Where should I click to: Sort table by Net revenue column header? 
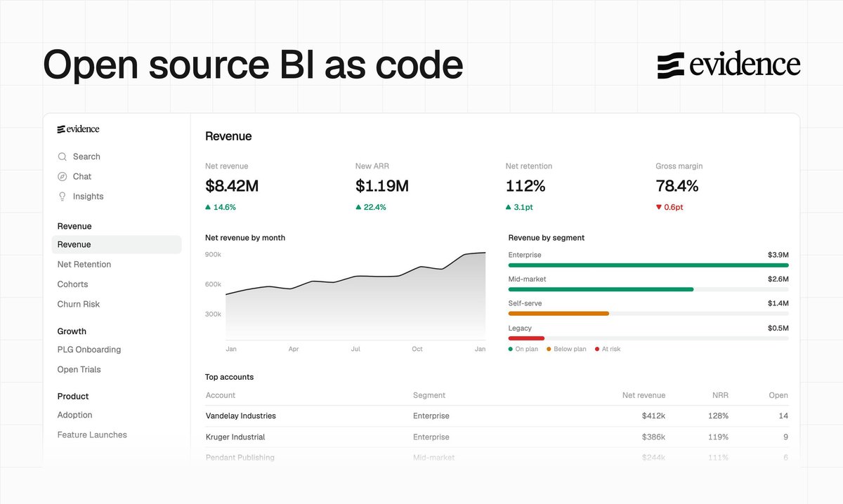click(x=643, y=395)
